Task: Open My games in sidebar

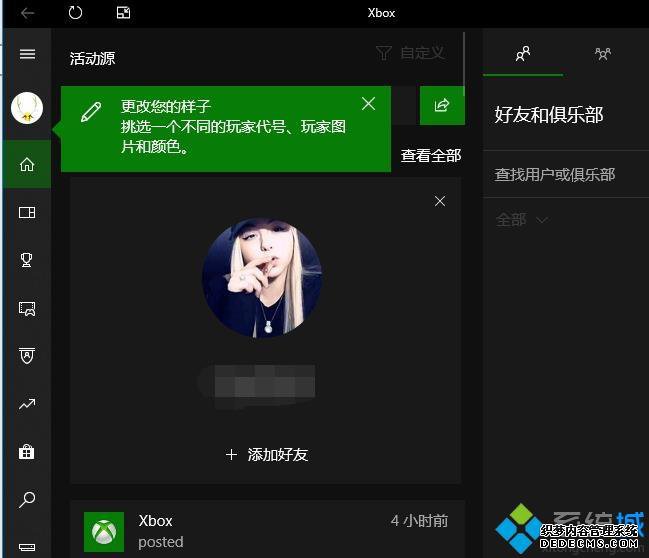Action: coord(27,212)
